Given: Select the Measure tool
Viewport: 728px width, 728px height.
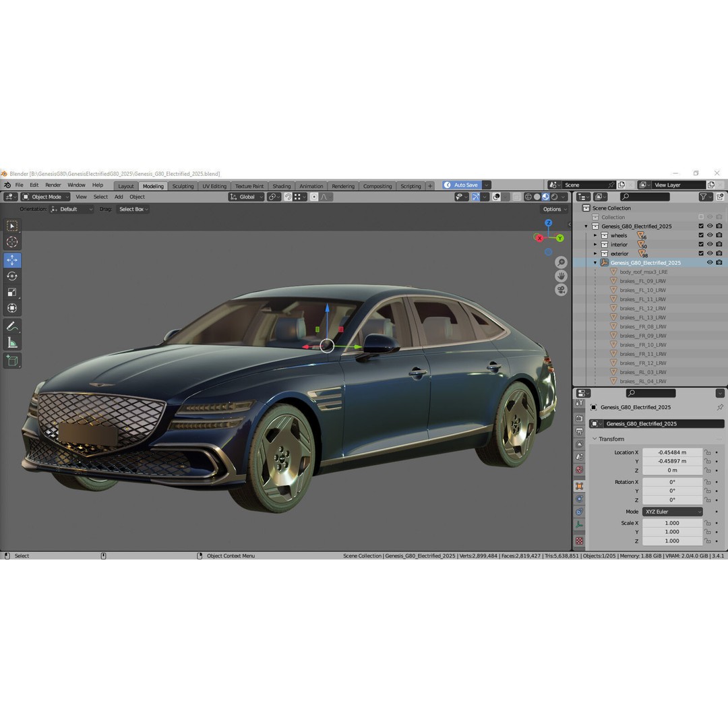Looking at the screenshot, I should click(x=12, y=342).
